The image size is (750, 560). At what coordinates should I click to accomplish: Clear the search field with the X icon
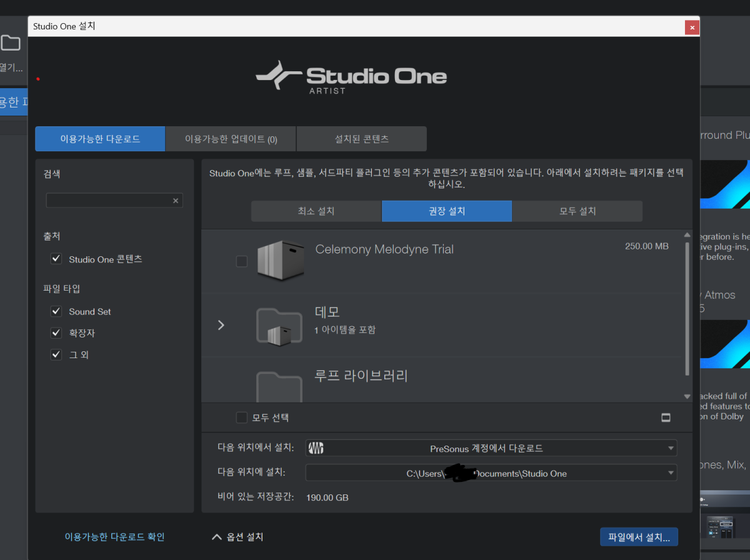(x=176, y=201)
